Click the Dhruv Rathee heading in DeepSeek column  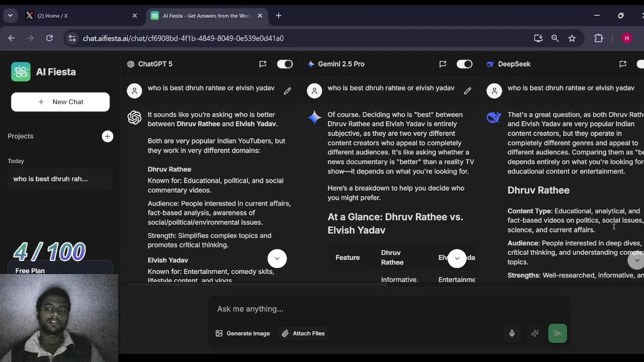(538, 190)
